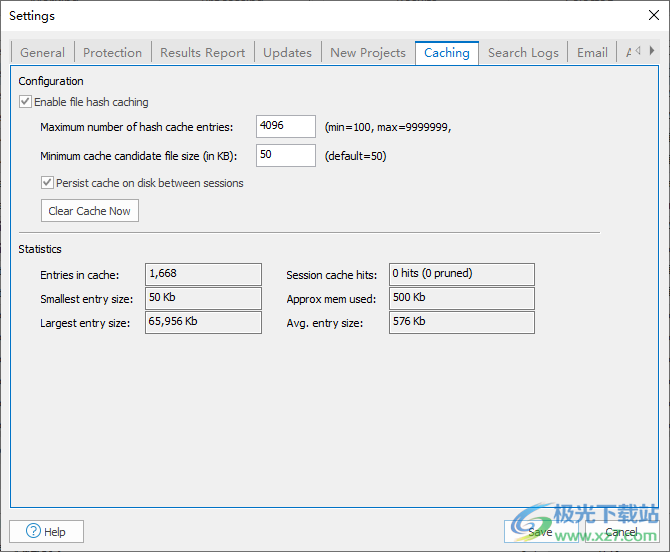This screenshot has width=670, height=552.
Task: Open the Search Logs tab
Action: tap(523, 53)
